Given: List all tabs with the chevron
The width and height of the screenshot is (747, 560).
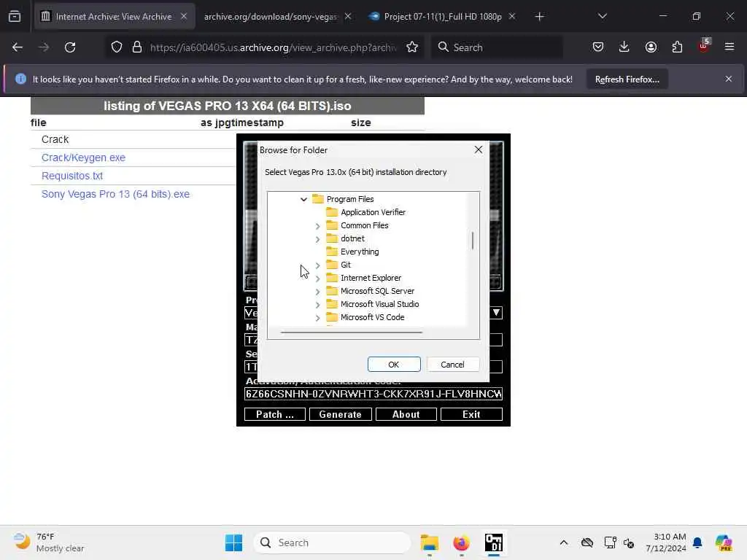Looking at the screenshot, I should [x=602, y=16].
